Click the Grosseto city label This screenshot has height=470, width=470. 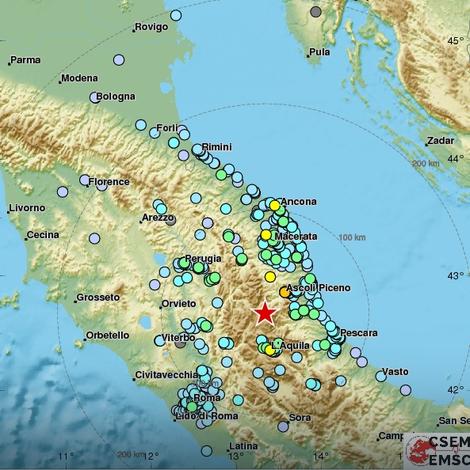click(x=98, y=297)
